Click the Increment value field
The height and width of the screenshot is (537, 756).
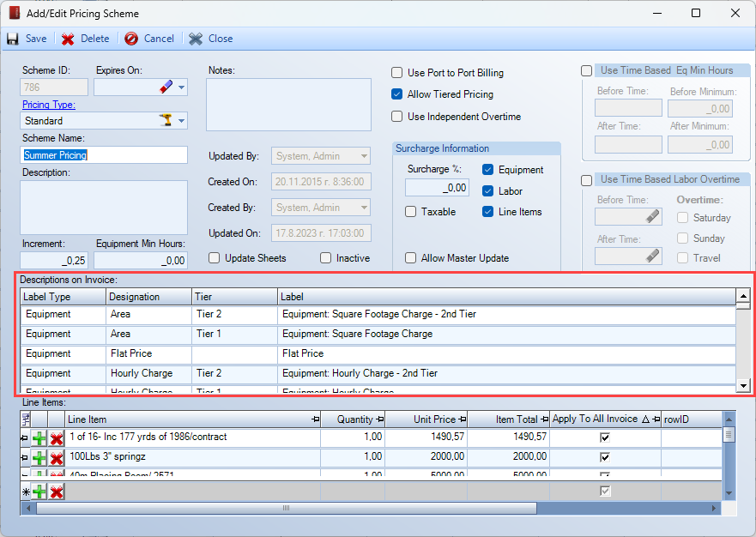click(56, 260)
